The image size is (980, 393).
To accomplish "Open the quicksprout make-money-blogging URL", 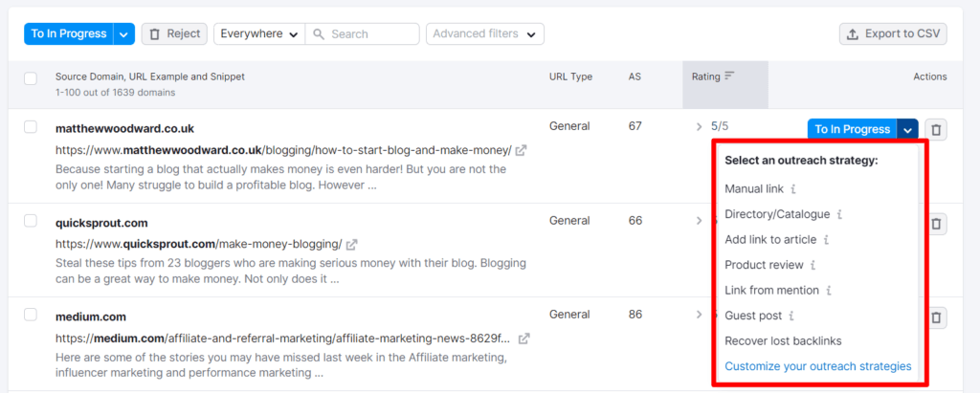I will [x=199, y=244].
